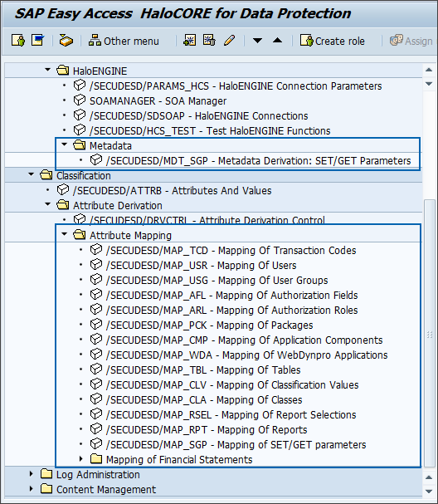Expand the Log Administration folder
This screenshot has width=438, height=504.
coord(31,473)
